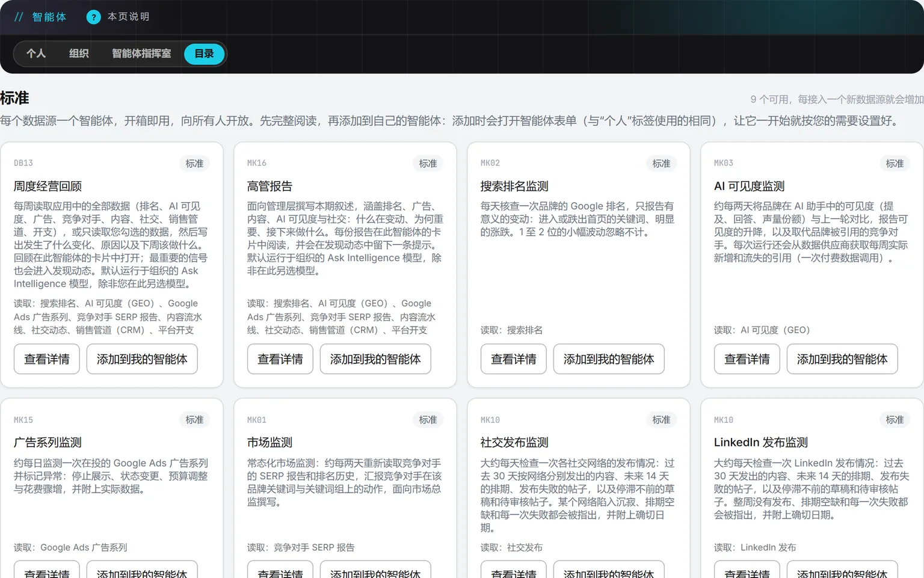Click the 读取：搜索排名 source line
Screen dimensions: 924x578
[x=511, y=330]
